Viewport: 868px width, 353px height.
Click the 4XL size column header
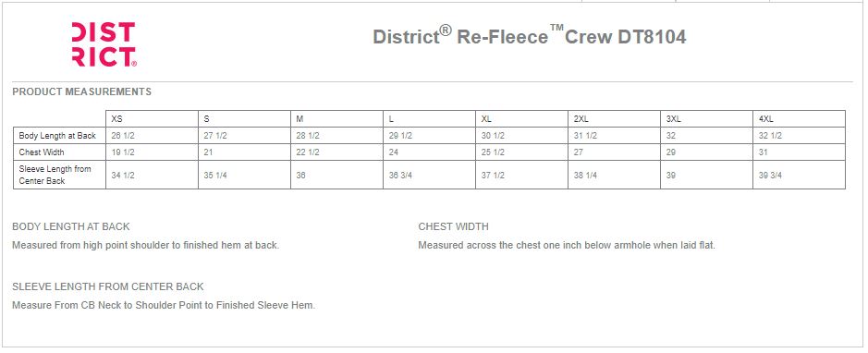tap(765, 119)
